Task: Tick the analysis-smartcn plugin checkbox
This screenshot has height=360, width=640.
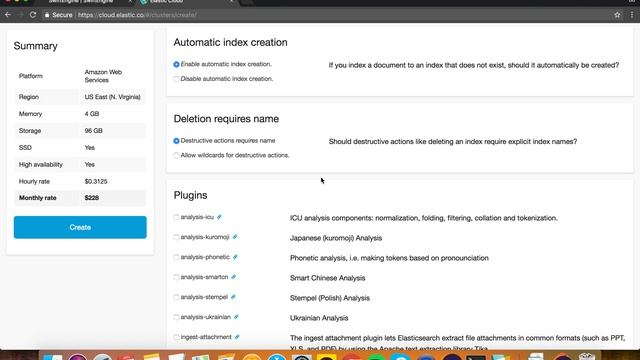Action: 176,277
